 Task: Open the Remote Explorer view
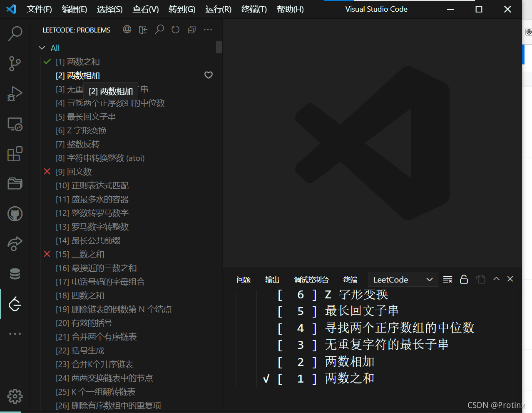pyautogui.click(x=15, y=124)
